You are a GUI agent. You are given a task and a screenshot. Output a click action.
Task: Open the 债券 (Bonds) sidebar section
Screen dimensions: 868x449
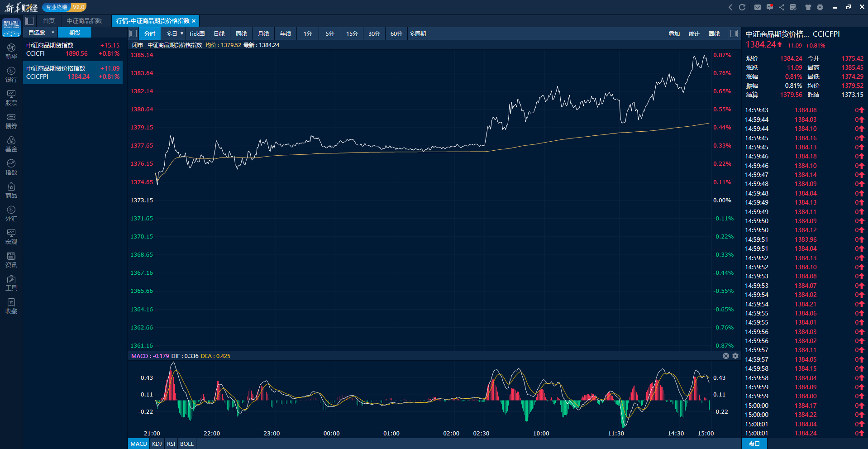[11, 121]
